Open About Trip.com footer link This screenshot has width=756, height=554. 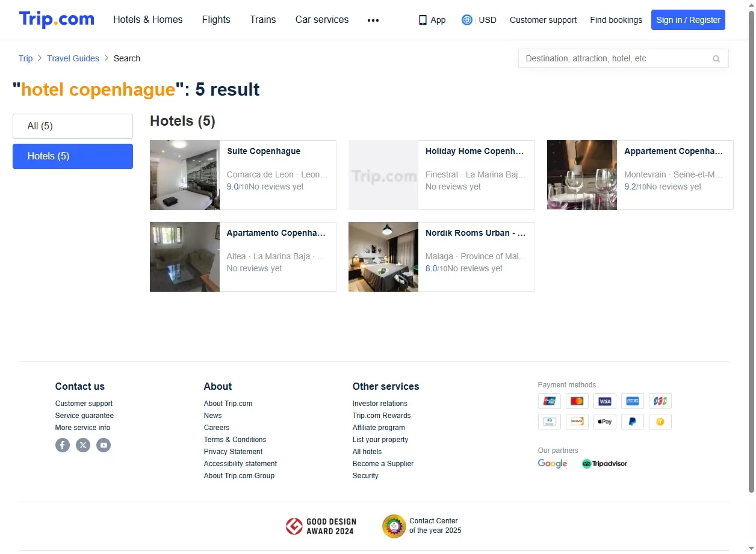pyautogui.click(x=228, y=404)
